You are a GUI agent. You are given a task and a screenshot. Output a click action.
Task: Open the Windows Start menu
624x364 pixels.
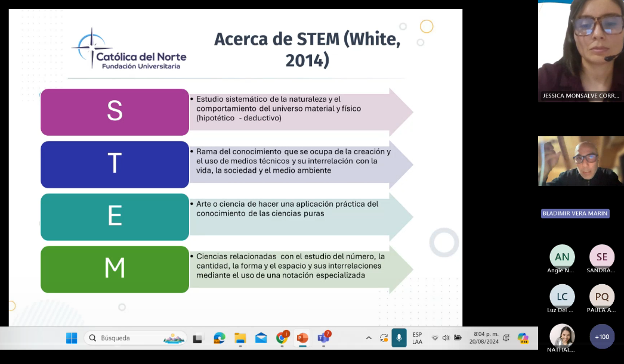pos(72,338)
